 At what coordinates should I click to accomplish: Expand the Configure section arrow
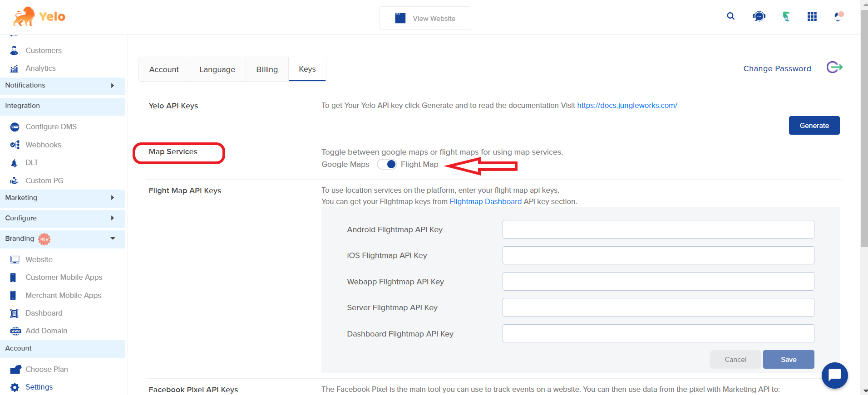pos(112,218)
